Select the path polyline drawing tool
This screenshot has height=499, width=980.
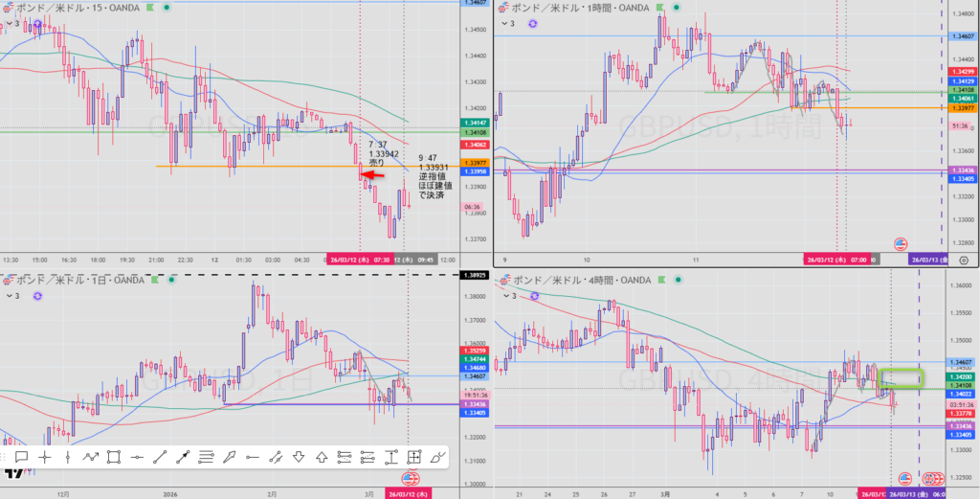pos(91,457)
